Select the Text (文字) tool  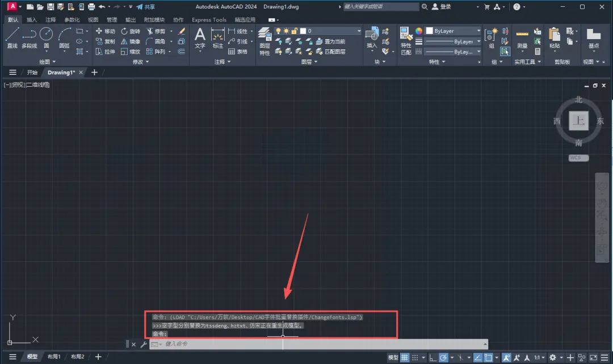[x=200, y=38]
